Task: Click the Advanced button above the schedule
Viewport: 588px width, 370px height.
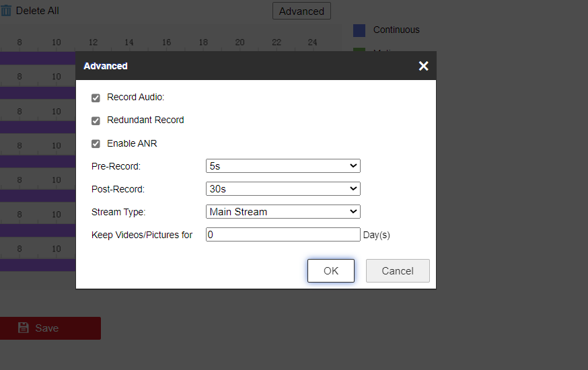Action: click(301, 11)
